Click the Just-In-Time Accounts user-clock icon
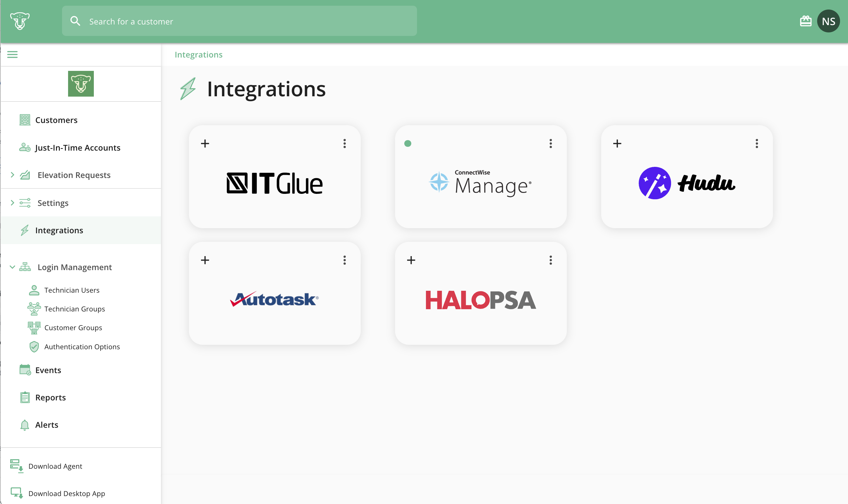 click(x=25, y=147)
